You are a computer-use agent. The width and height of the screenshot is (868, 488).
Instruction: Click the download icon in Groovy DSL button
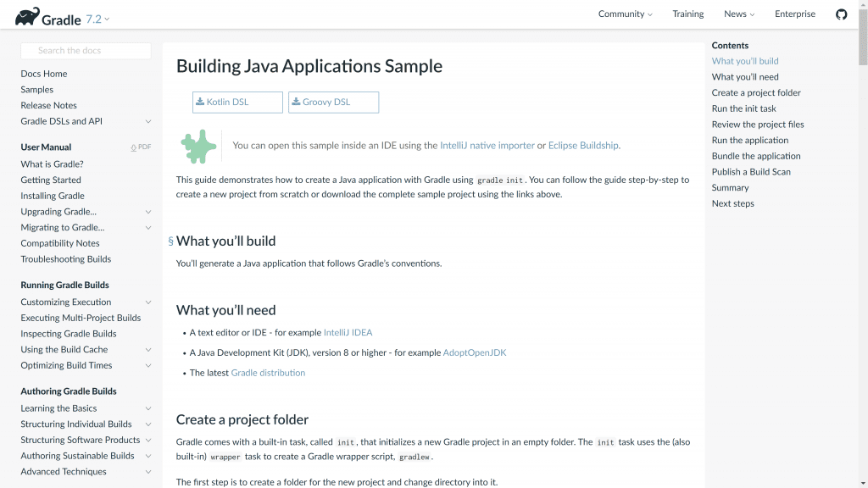pyautogui.click(x=296, y=103)
